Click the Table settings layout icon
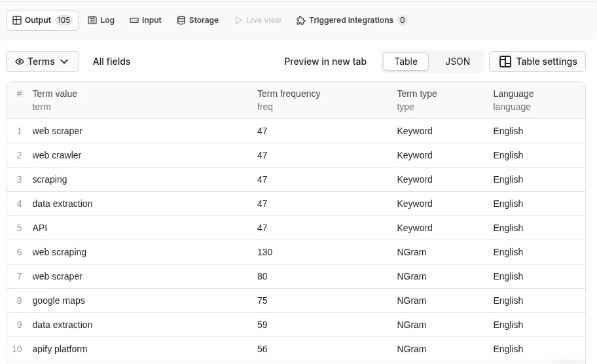The height and width of the screenshot is (364, 597). click(505, 62)
